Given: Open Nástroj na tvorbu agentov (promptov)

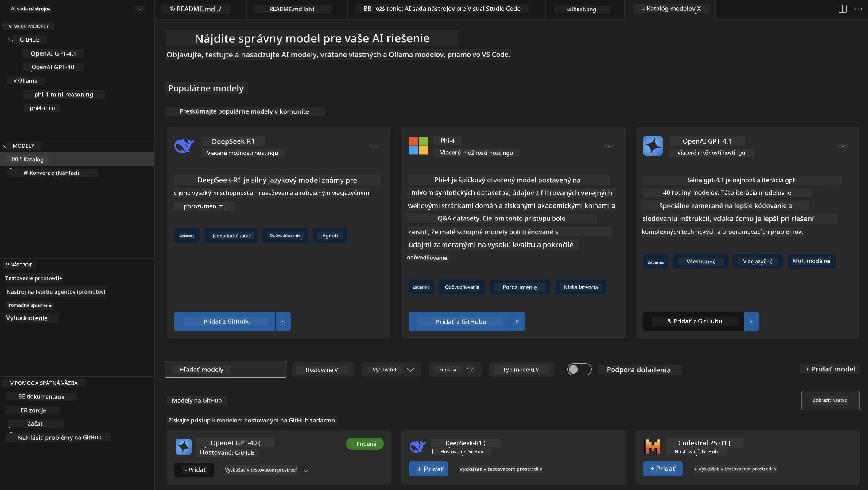Looking at the screenshot, I should click(x=56, y=292).
